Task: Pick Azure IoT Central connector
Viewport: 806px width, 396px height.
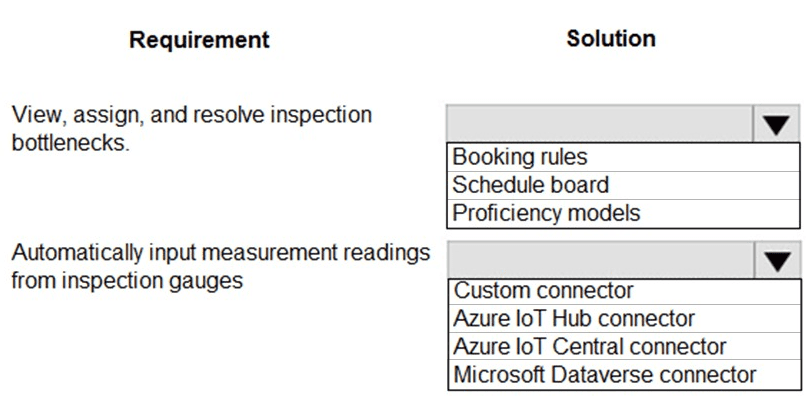Action: (x=624, y=347)
